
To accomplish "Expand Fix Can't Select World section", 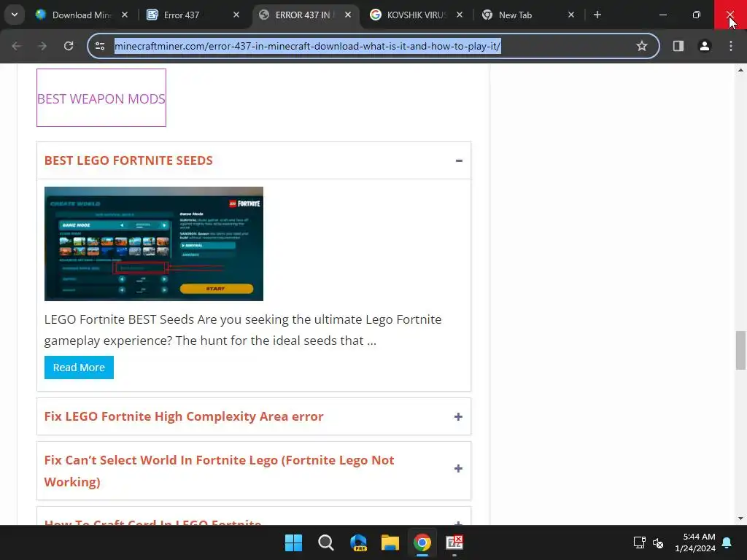I will [x=458, y=469].
